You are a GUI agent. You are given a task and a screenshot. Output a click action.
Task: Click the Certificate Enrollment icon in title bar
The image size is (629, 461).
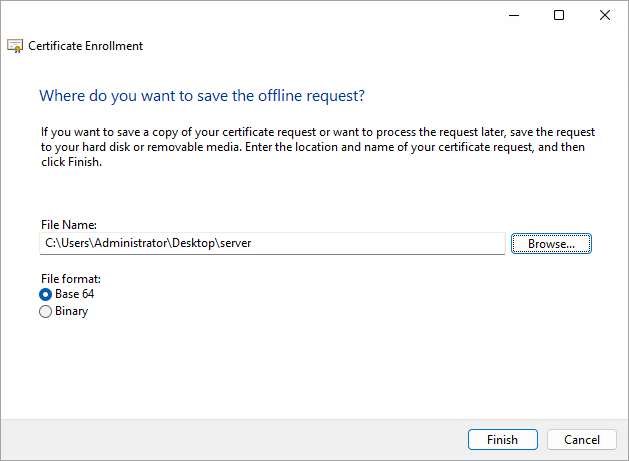click(x=15, y=46)
